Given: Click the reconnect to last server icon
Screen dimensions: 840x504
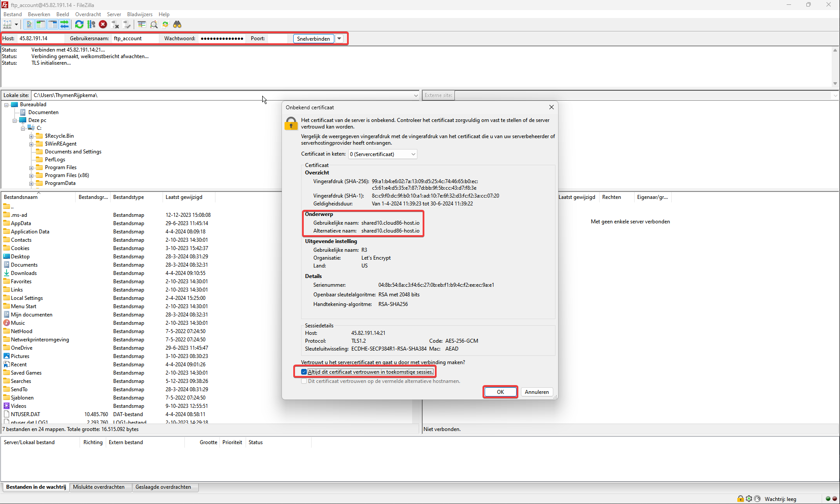Looking at the screenshot, I should [127, 24].
